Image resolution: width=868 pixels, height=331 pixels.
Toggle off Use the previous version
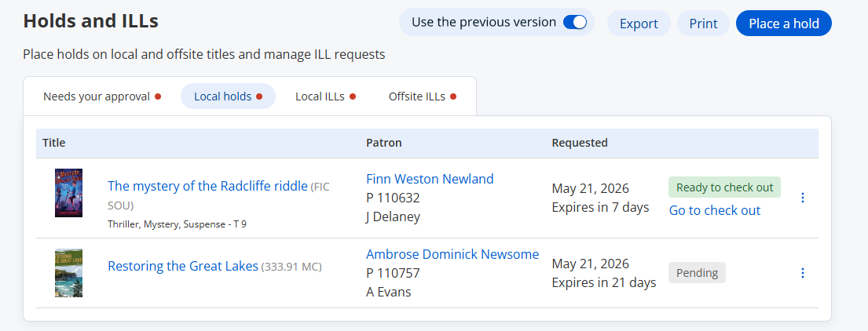574,23
